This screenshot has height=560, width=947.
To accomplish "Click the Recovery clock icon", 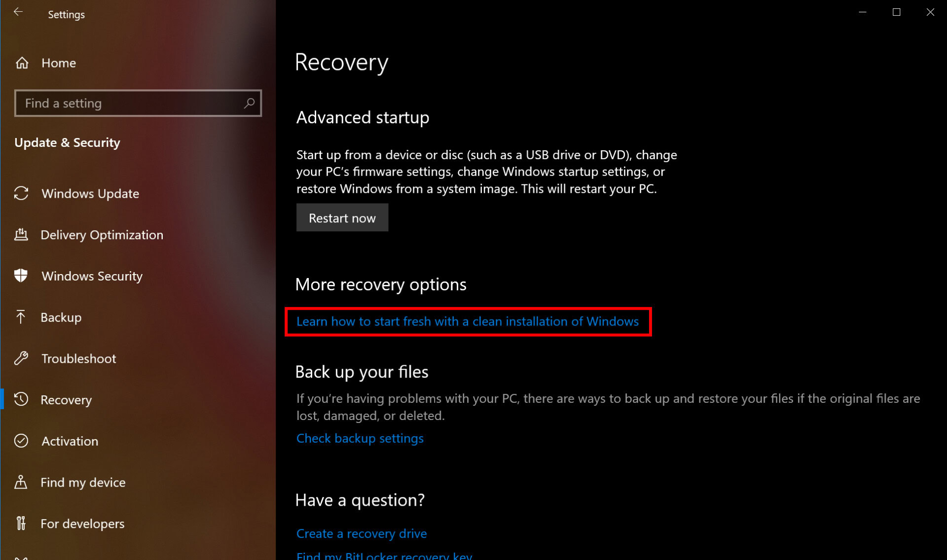I will click(21, 399).
